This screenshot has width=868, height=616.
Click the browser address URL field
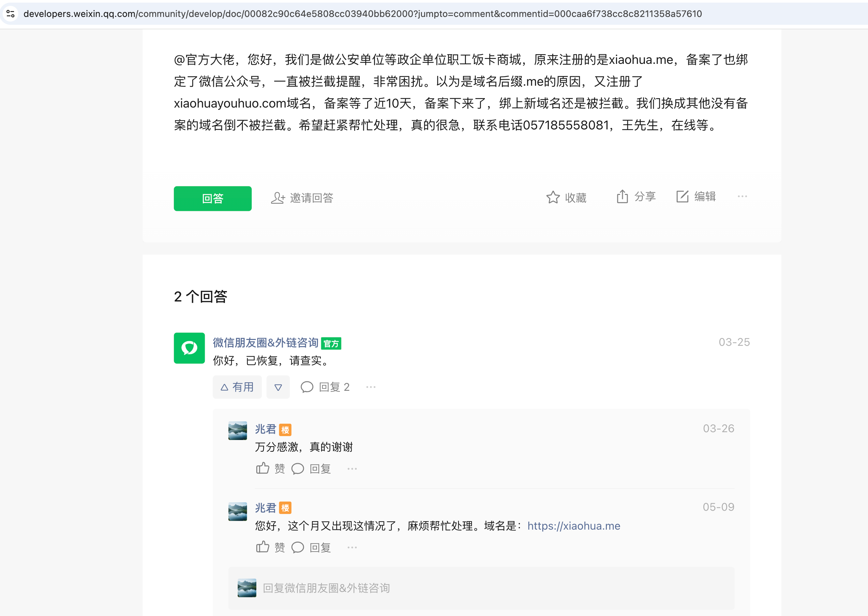point(362,14)
